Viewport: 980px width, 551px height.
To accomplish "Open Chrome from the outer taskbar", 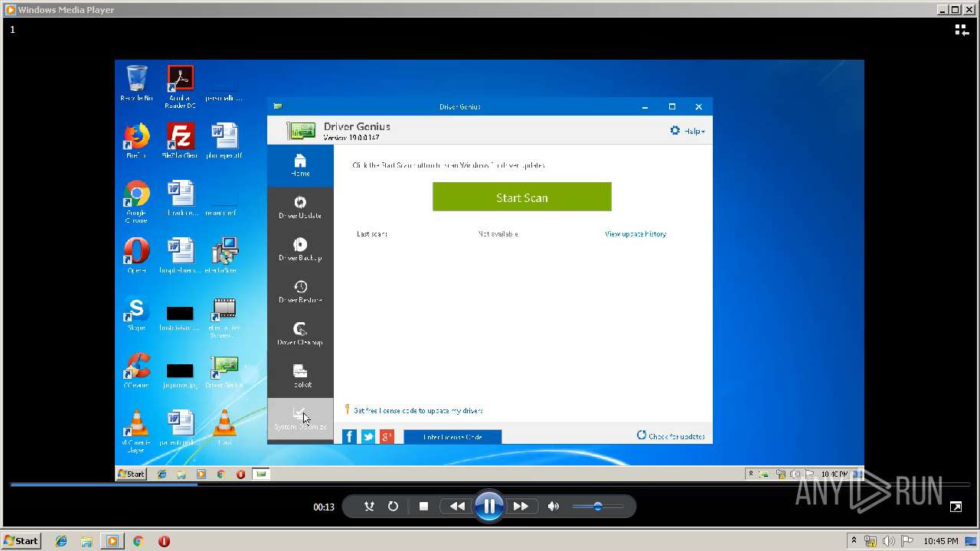I will pos(138,541).
